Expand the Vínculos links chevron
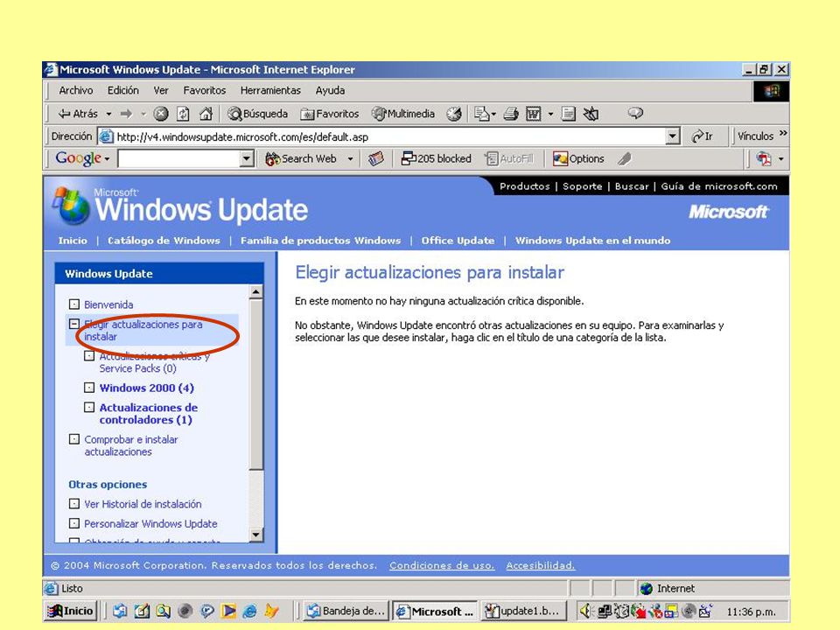Screen dimensions: 840x630 783,133
